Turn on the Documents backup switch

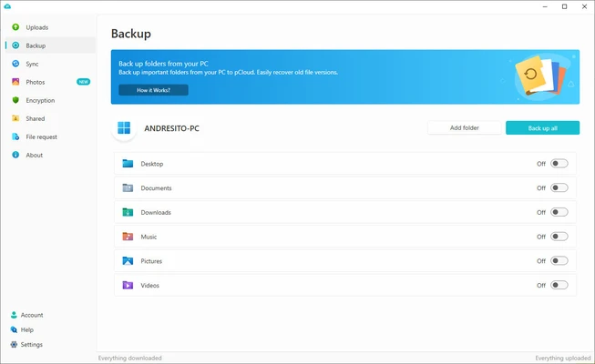(x=559, y=187)
